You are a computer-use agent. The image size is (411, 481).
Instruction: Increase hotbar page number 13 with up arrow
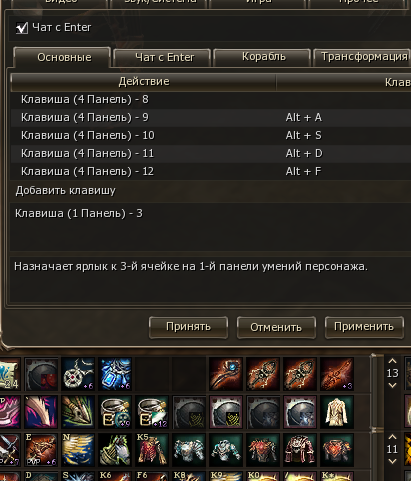[392, 361]
